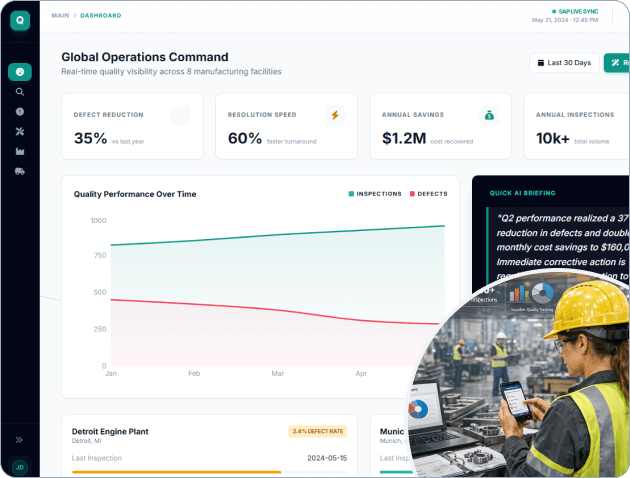Click the money bag Annual Savings icon
Screen dimensions: 630x478
pyautogui.click(x=488, y=115)
